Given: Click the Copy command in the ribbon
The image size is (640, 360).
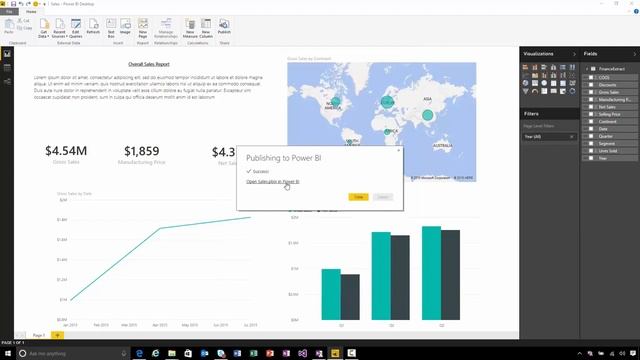Looking at the screenshot, I should point(24,28).
